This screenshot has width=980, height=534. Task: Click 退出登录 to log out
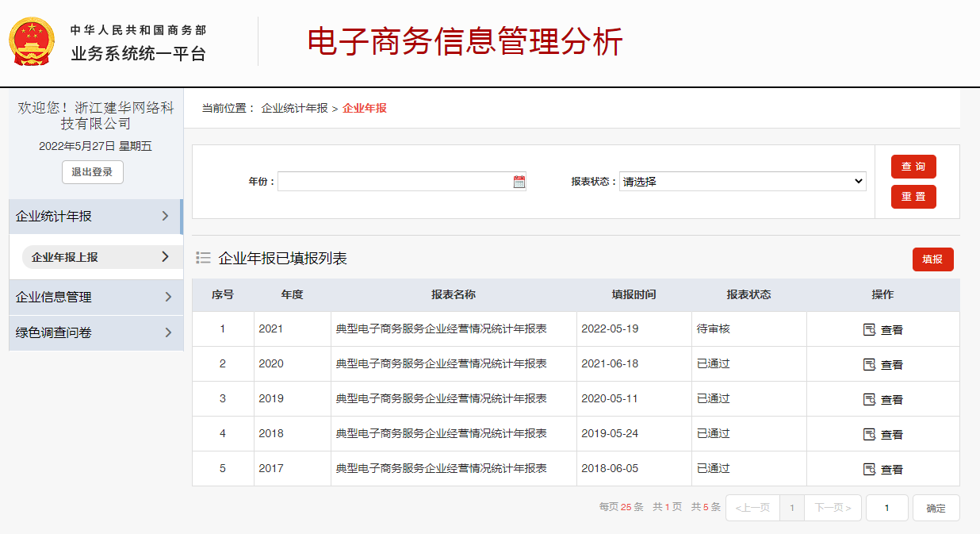(x=92, y=171)
